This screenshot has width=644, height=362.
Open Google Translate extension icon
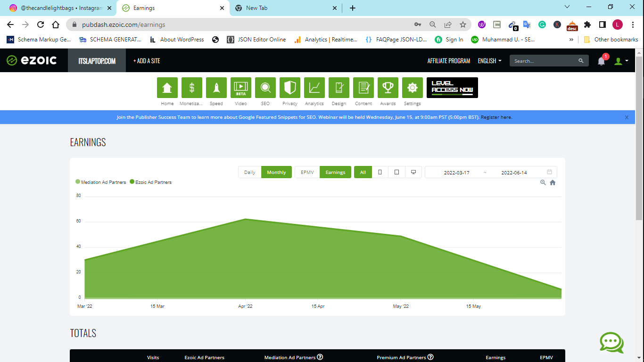[527, 25]
